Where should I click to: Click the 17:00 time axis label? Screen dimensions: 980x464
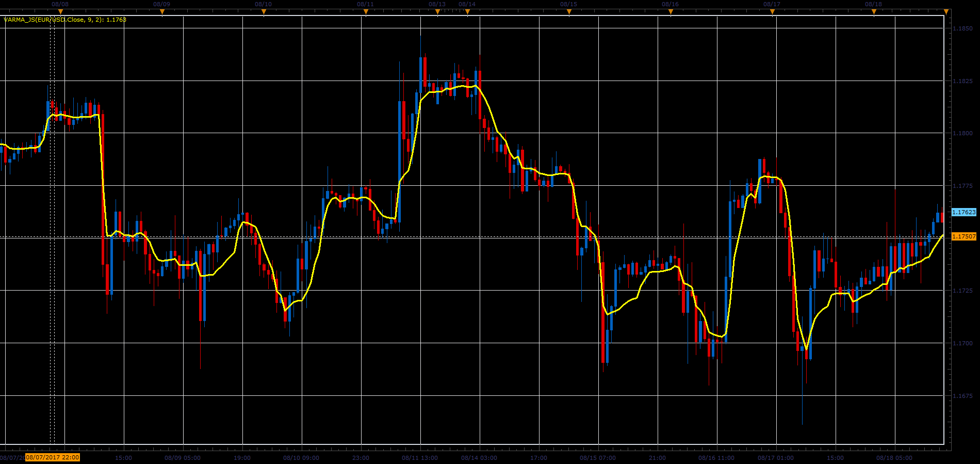538,458
